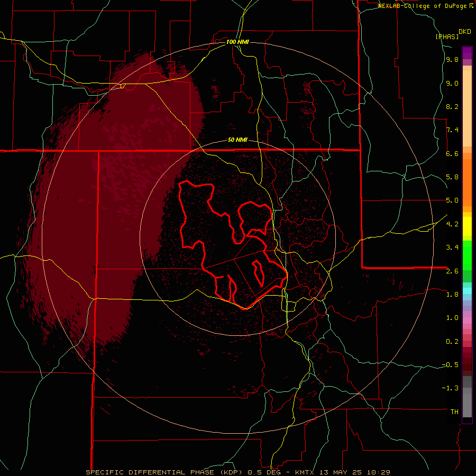Pick the cyan segment of the color bar

pyautogui.click(x=467, y=291)
